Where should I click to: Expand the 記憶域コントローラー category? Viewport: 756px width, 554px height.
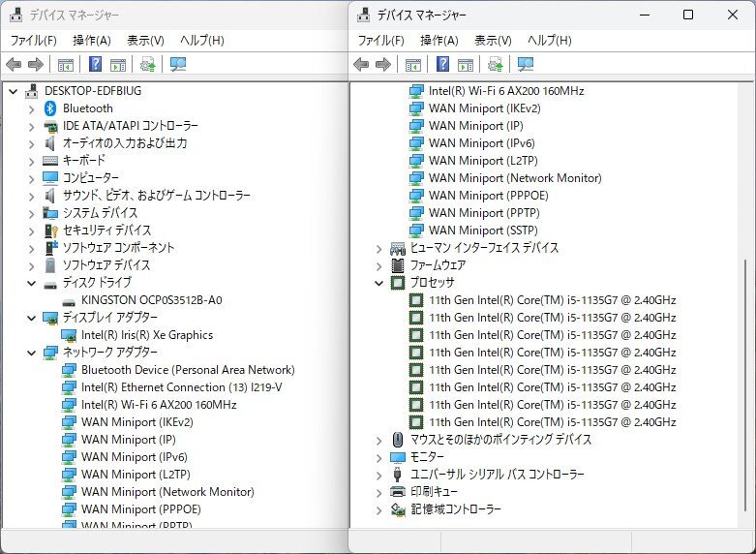378,509
